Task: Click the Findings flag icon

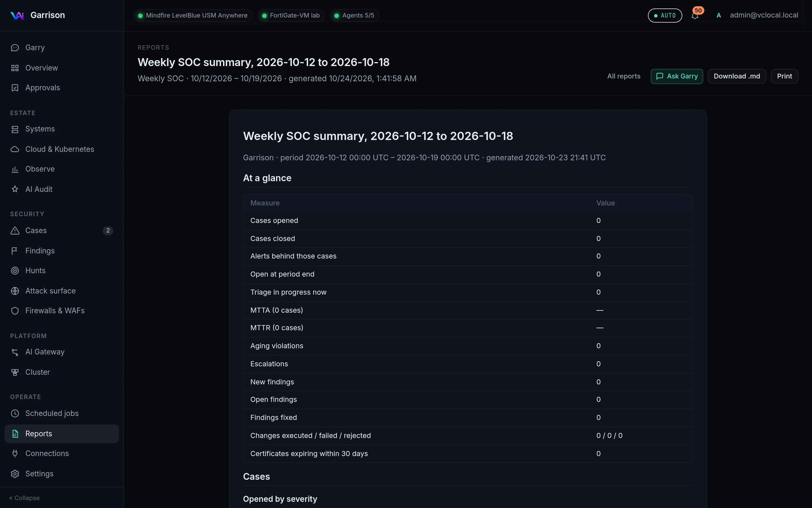Action: [x=15, y=251]
